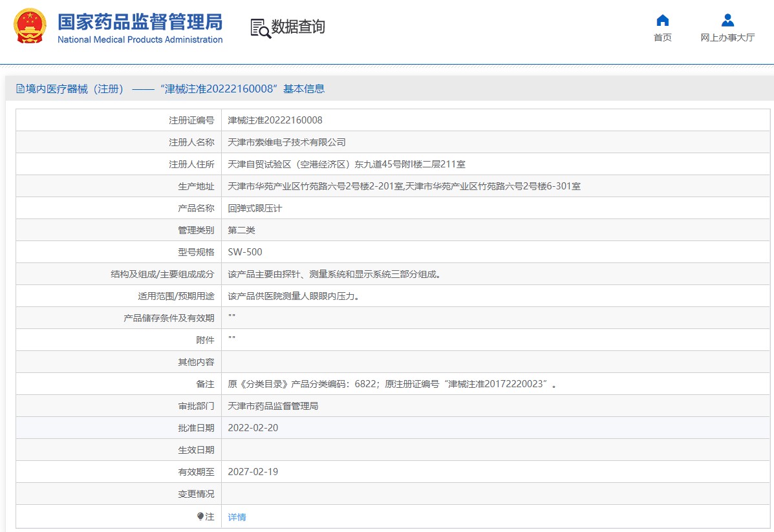774x532 pixels.
Task: Go to 首页 text label
Action: [662, 37]
